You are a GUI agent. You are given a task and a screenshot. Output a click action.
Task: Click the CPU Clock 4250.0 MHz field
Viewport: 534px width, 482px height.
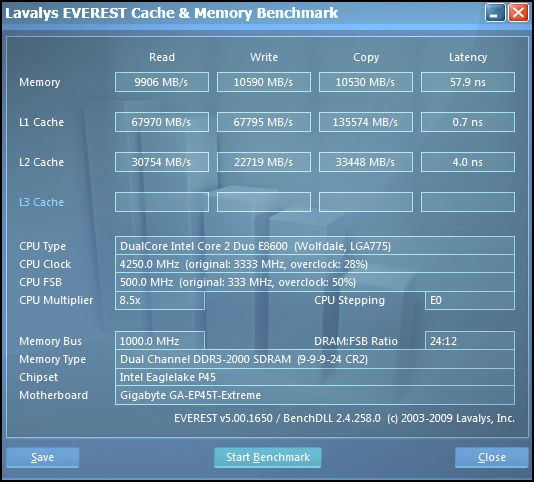click(315, 264)
